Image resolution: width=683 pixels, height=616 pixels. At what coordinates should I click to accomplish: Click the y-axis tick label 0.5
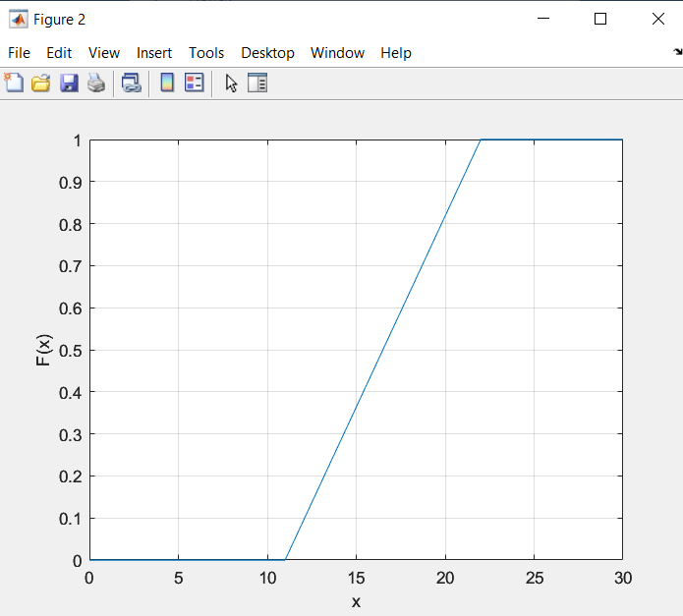(70, 351)
